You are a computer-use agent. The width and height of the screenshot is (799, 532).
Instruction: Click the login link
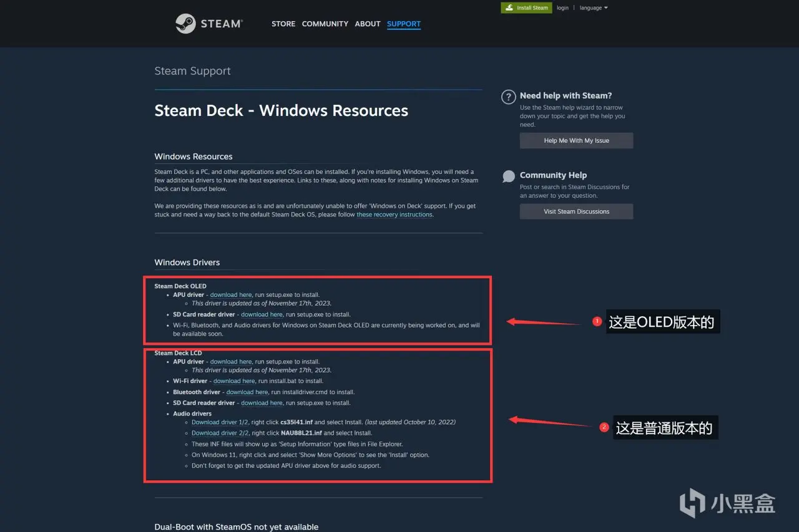click(x=562, y=8)
